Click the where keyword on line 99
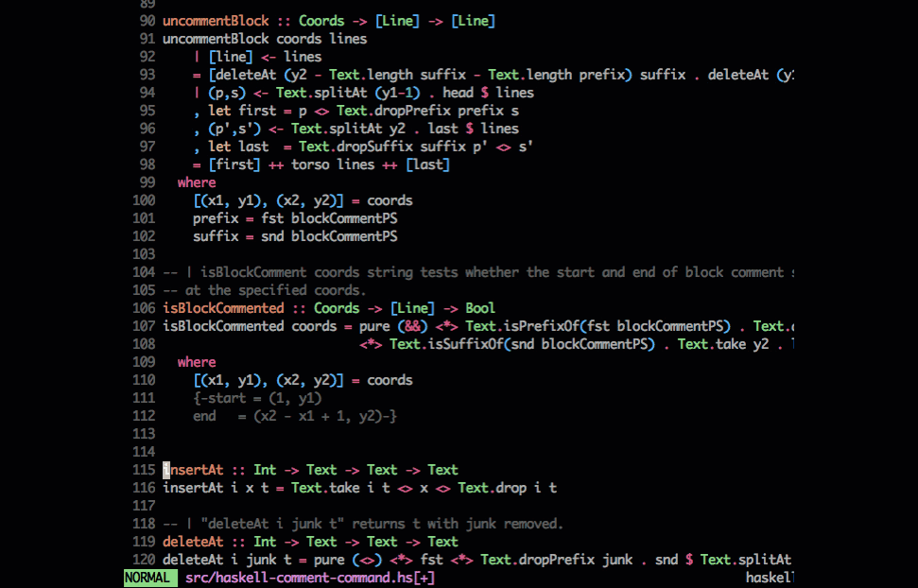This screenshot has width=918, height=588. [196, 182]
